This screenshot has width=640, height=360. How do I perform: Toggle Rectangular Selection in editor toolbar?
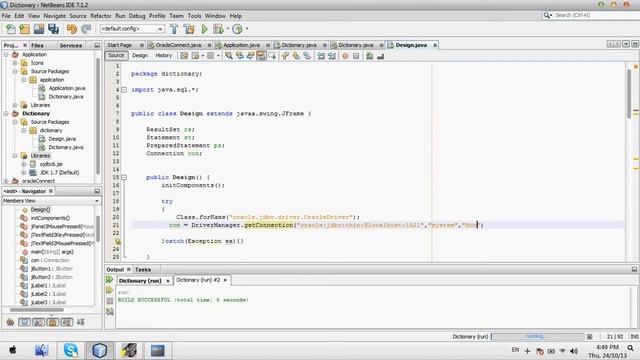click(x=272, y=56)
